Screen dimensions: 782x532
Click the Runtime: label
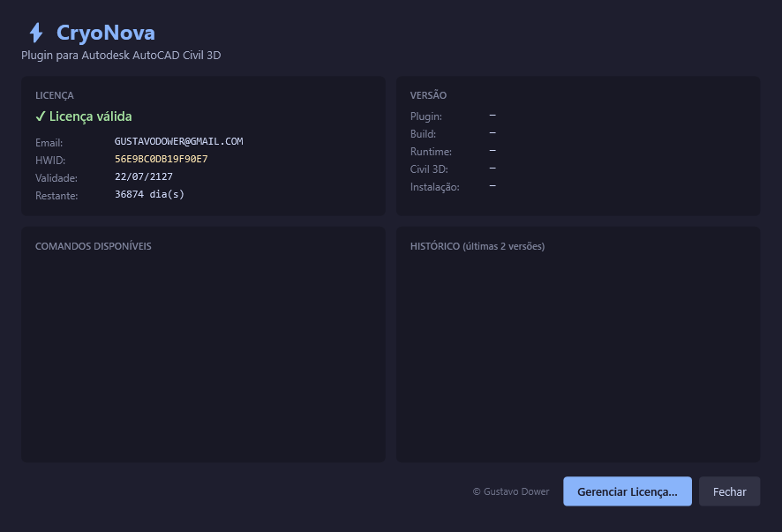(x=431, y=152)
